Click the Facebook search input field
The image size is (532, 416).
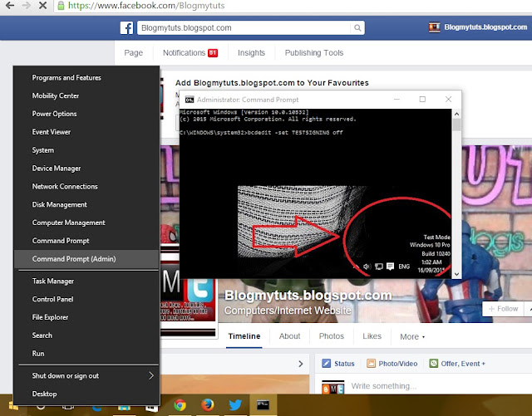(244, 27)
